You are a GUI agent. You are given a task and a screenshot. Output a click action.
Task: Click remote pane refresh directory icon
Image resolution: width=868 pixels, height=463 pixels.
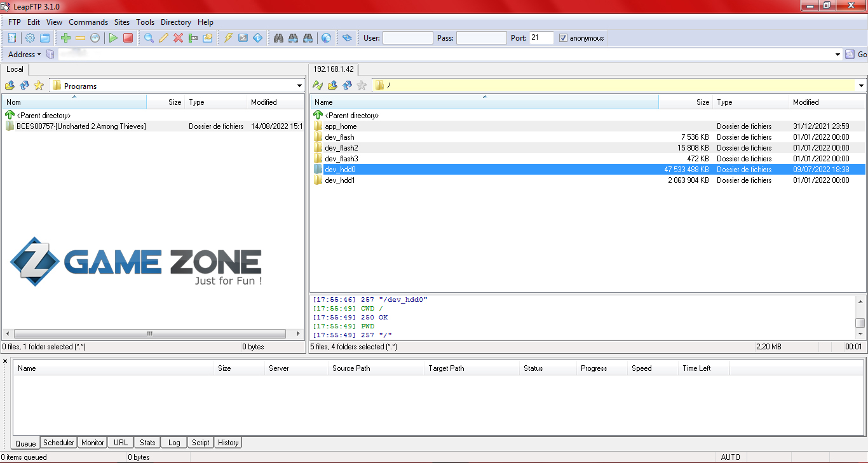click(x=347, y=86)
